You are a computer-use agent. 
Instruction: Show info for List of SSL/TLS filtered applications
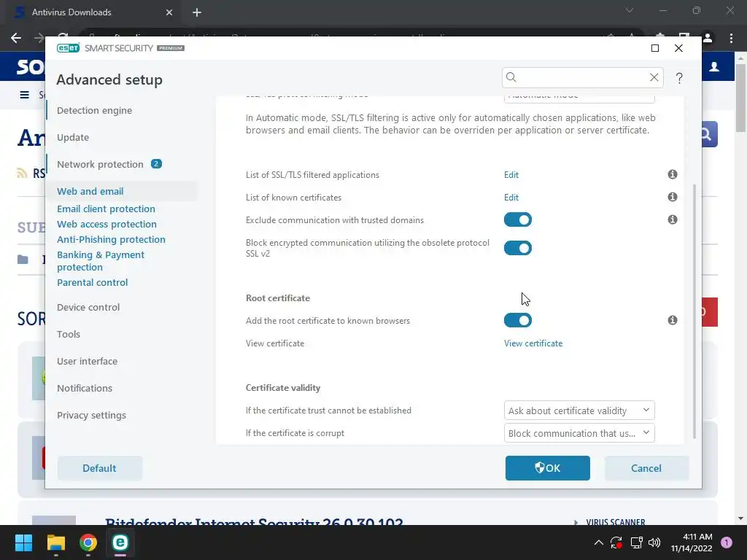tap(672, 174)
